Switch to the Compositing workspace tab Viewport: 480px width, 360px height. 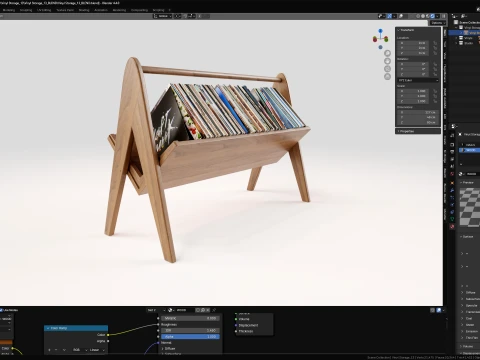pos(139,10)
